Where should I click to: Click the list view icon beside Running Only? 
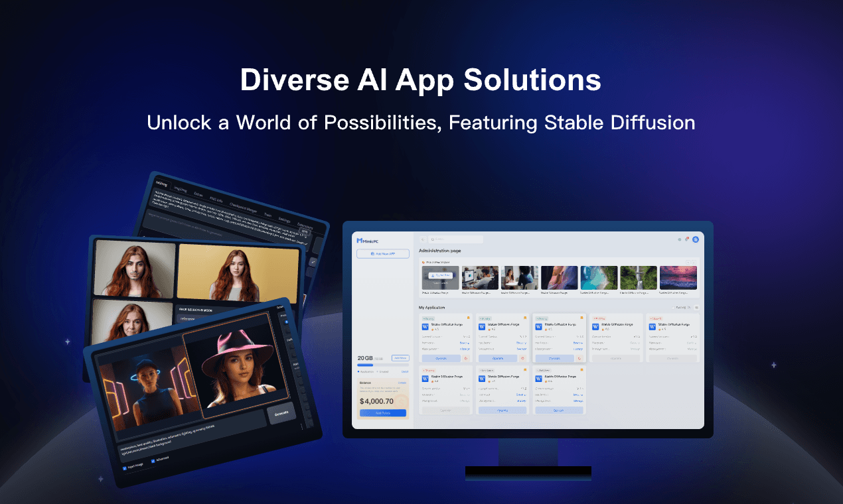coord(696,308)
